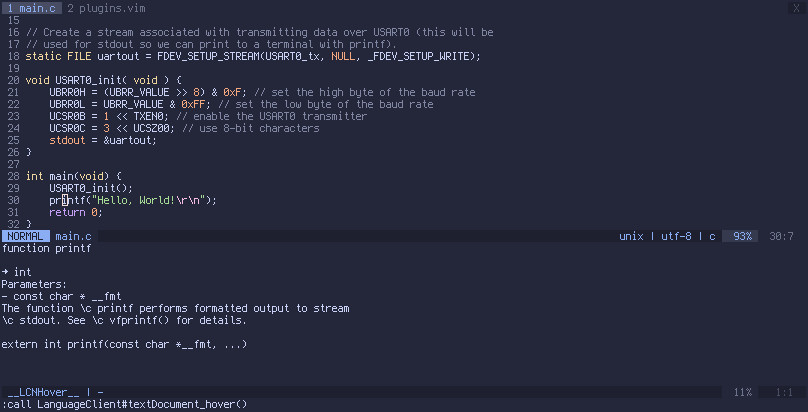Click line number 28 in the gutter
This screenshot has height=412, width=808.
coord(13,176)
